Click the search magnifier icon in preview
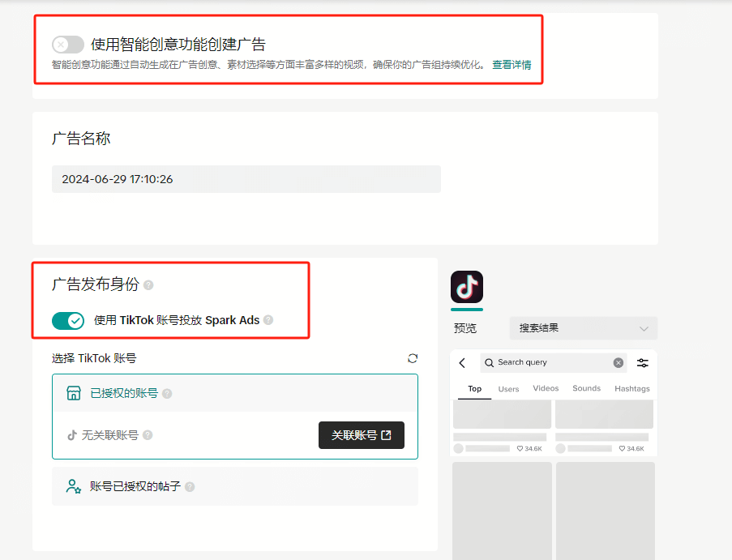732x560 pixels. (490, 362)
